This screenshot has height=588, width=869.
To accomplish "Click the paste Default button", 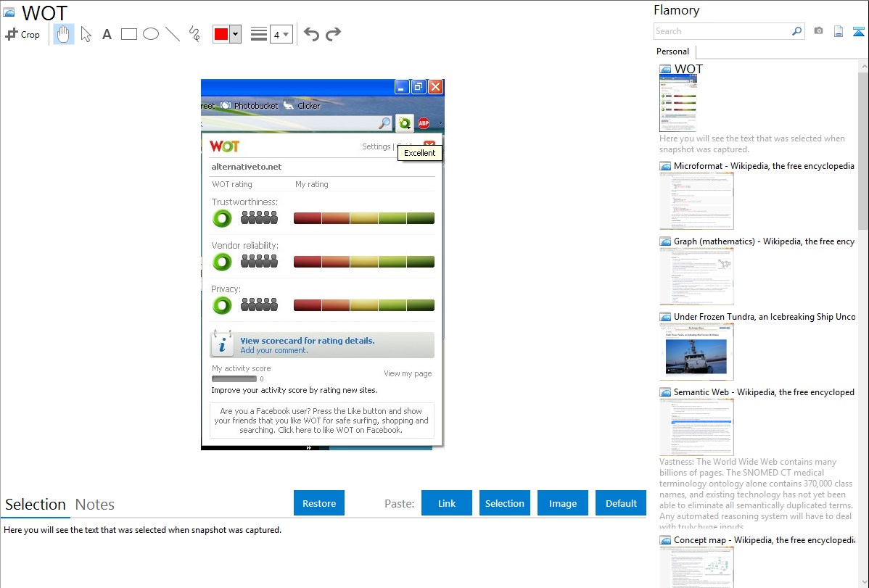I will [x=621, y=502].
